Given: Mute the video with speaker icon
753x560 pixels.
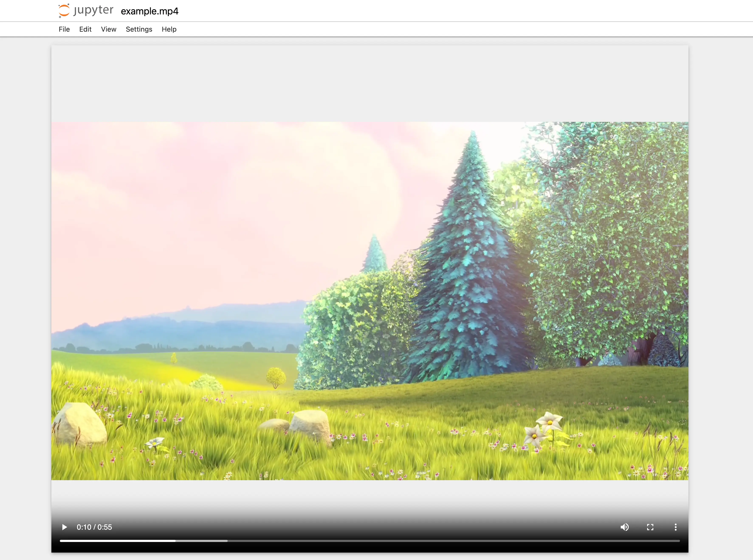Looking at the screenshot, I should [x=625, y=527].
